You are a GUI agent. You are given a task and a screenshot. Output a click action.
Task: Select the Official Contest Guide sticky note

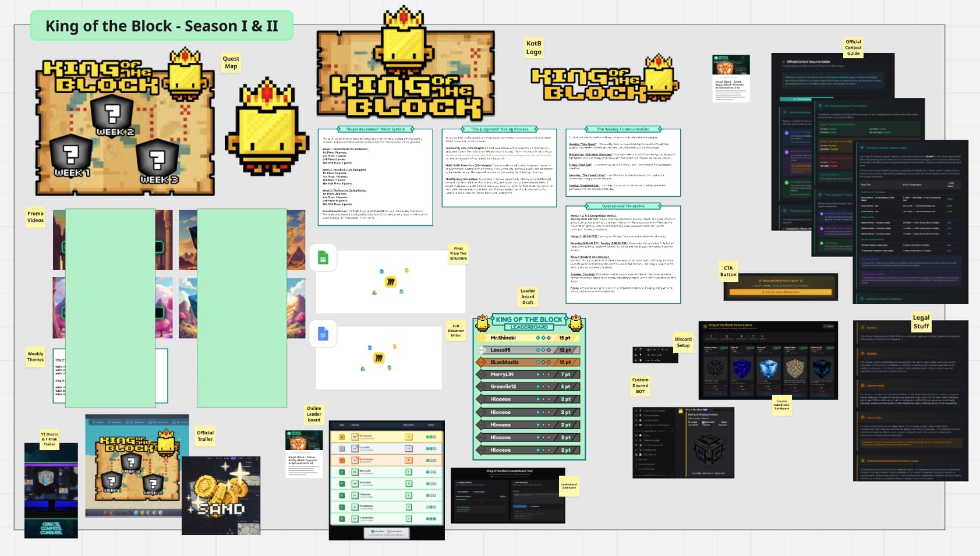pyautogui.click(x=853, y=48)
